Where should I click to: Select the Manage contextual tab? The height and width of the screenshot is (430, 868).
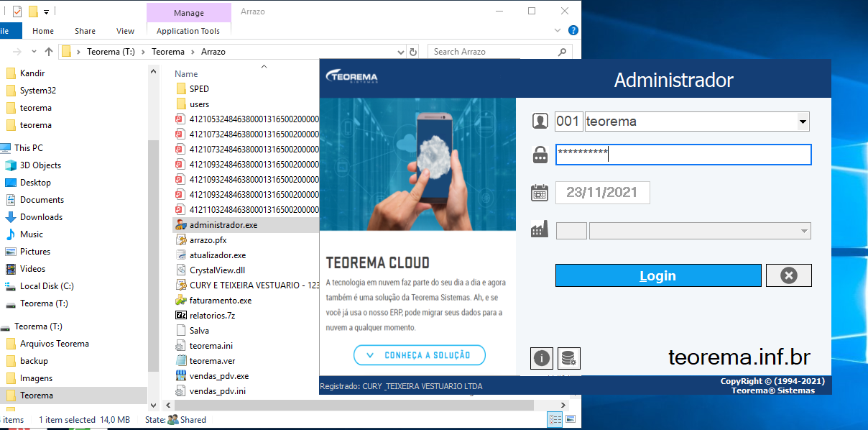[188, 13]
